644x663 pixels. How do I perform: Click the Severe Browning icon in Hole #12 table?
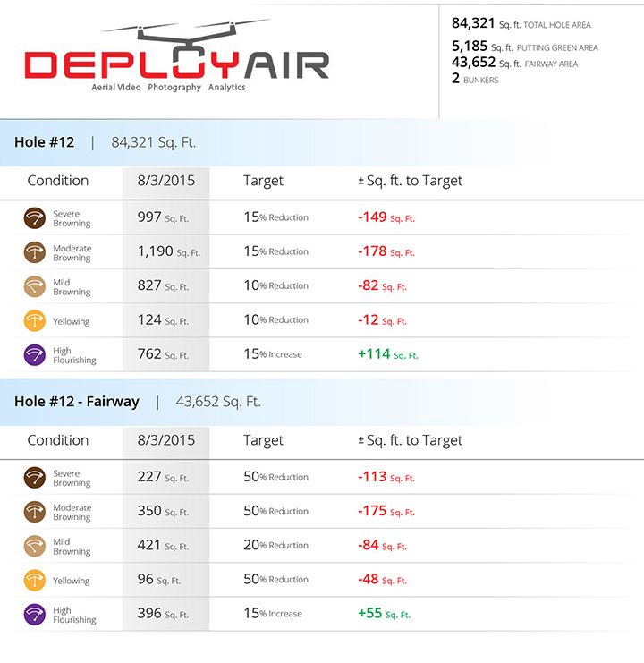[x=35, y=218]
